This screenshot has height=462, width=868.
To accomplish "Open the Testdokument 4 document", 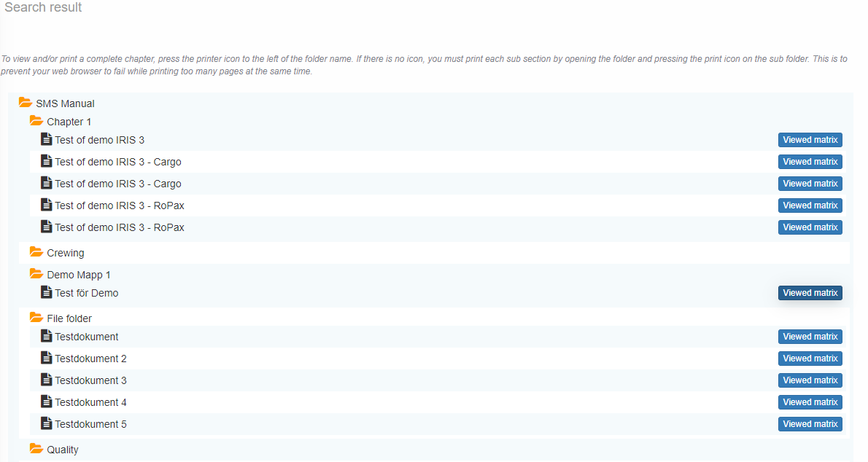I will click(x=90, y=402).
